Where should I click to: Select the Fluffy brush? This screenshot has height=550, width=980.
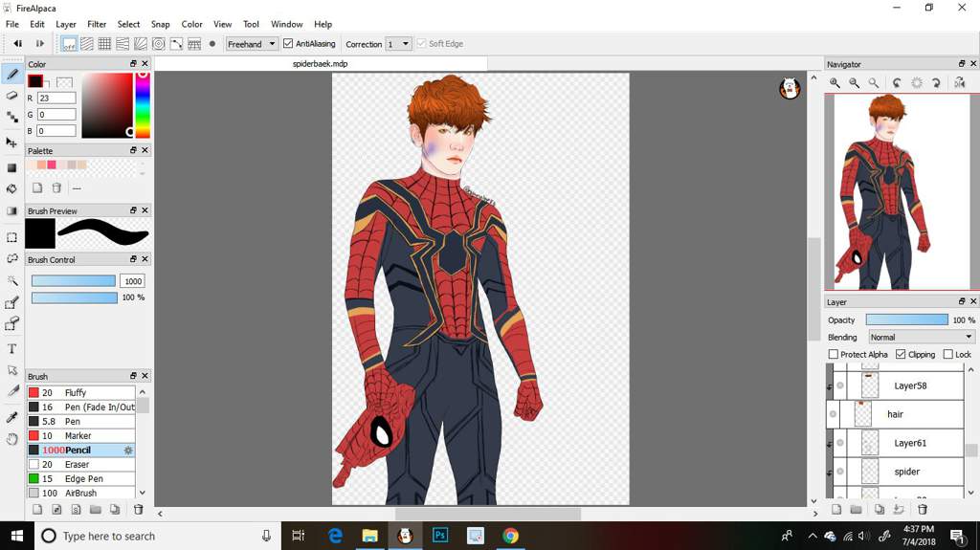click(x=80, y=392)
